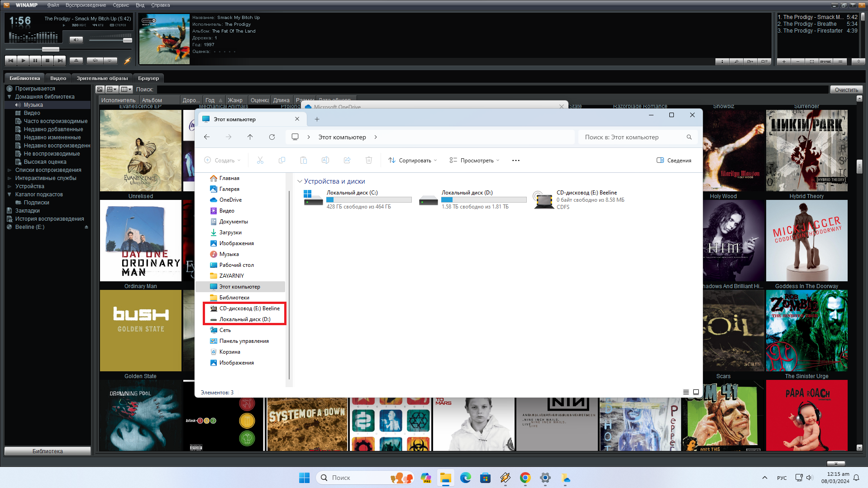Select the Hybrid Theory album cover

[806, 151]
